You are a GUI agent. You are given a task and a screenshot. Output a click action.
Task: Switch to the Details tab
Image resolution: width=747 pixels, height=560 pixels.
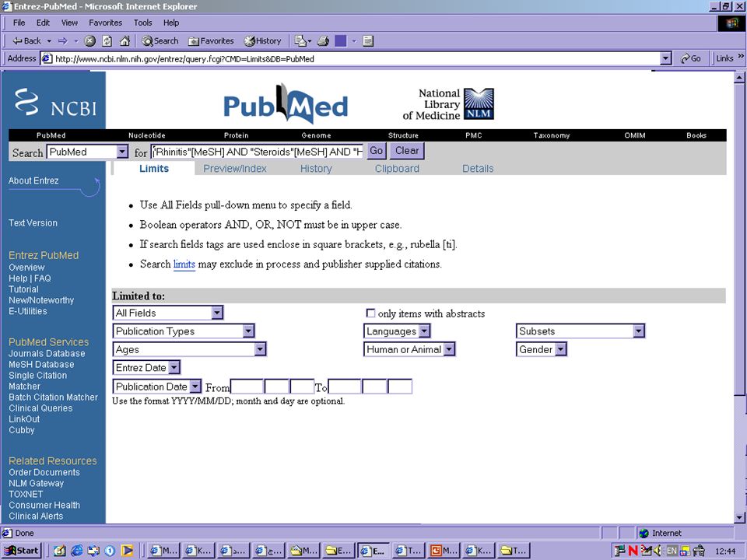[x=478, y=169]
